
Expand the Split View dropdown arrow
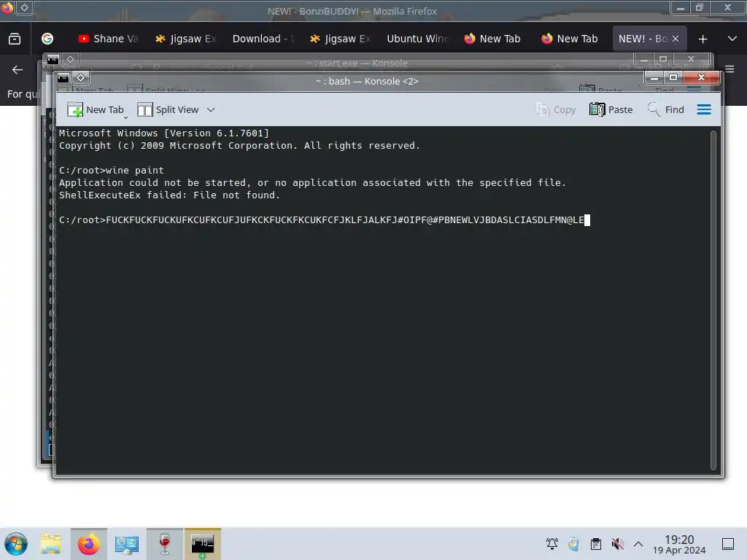211,109
